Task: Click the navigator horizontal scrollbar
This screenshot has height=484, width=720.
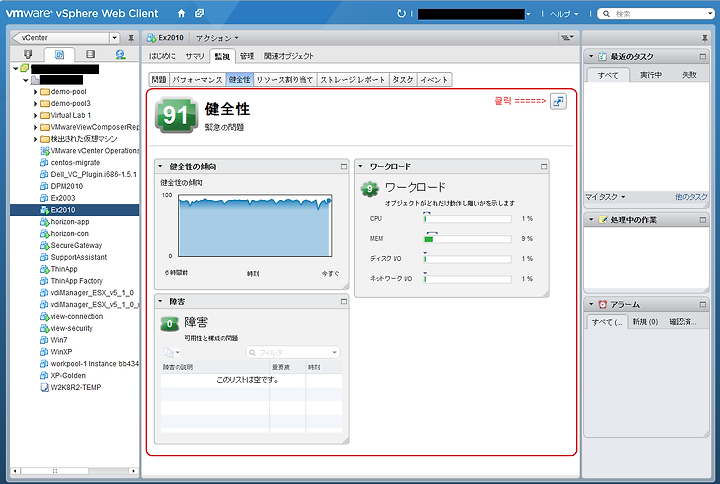Action: pyautogui.click(x=74, y=471)
